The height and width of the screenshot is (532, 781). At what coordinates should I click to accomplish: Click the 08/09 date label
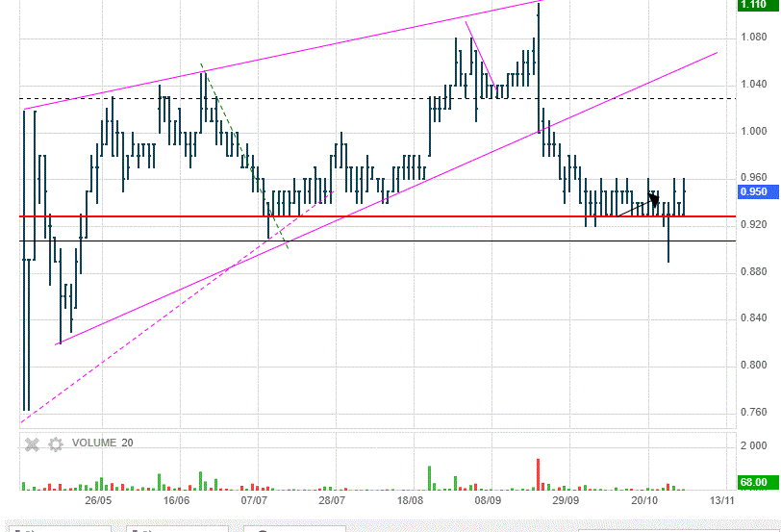488,500
